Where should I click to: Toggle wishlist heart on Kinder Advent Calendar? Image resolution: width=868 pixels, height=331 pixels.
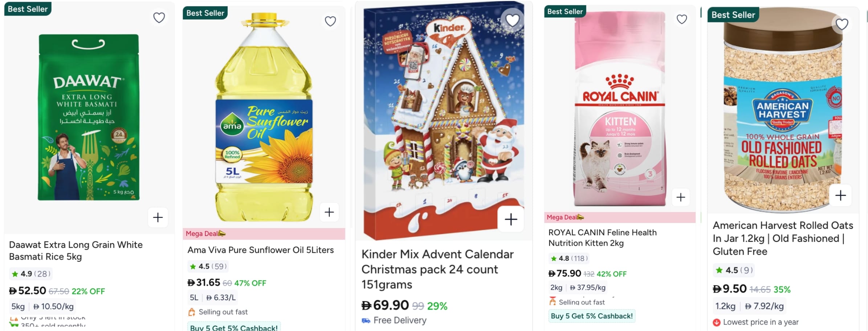click(512, 20)
